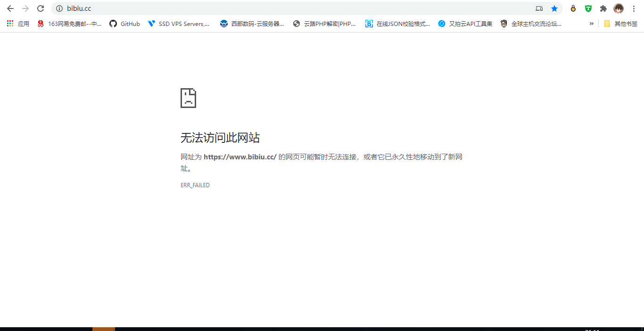
Task: Click the https://www.bibiu.cc/ URL text
Action: click(x=240, y=157)
